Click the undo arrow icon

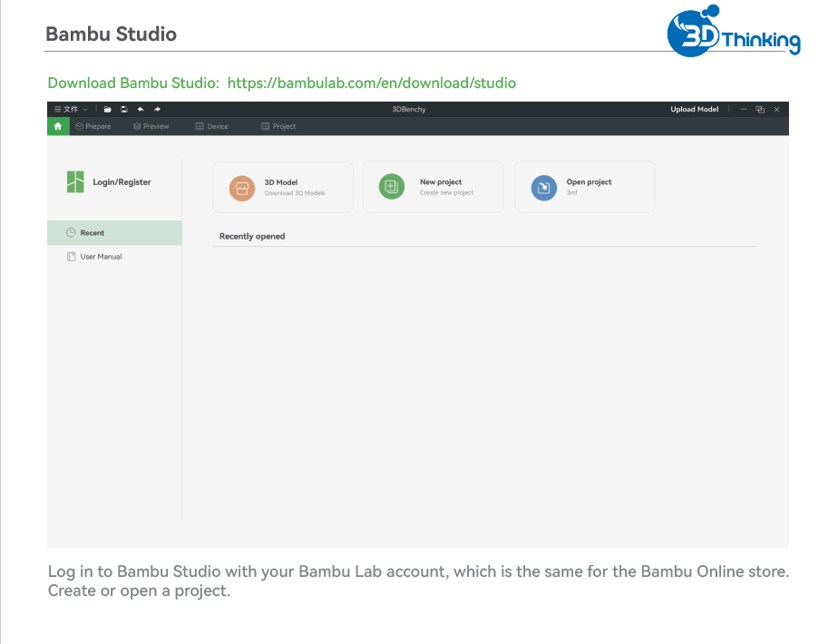(x=141, y=110)
